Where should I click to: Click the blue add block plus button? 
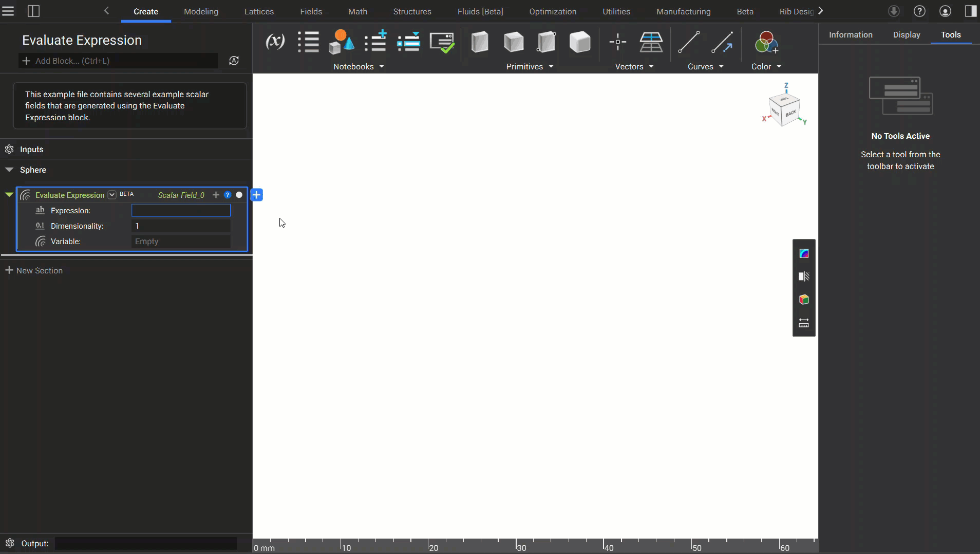(257, 195)
